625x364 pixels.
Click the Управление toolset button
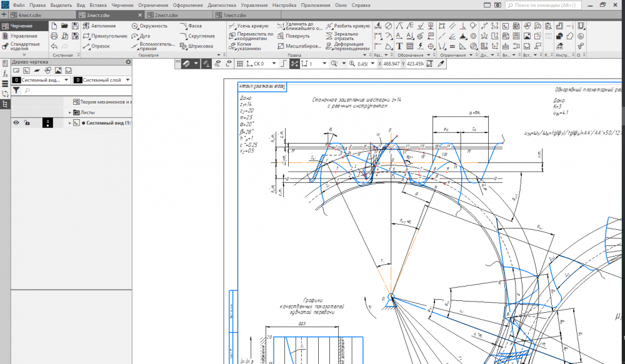(24, 36)
